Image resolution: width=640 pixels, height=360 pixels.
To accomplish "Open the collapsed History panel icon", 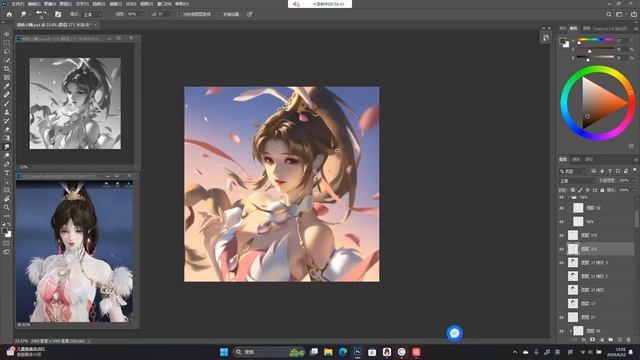I will [546, 38].
